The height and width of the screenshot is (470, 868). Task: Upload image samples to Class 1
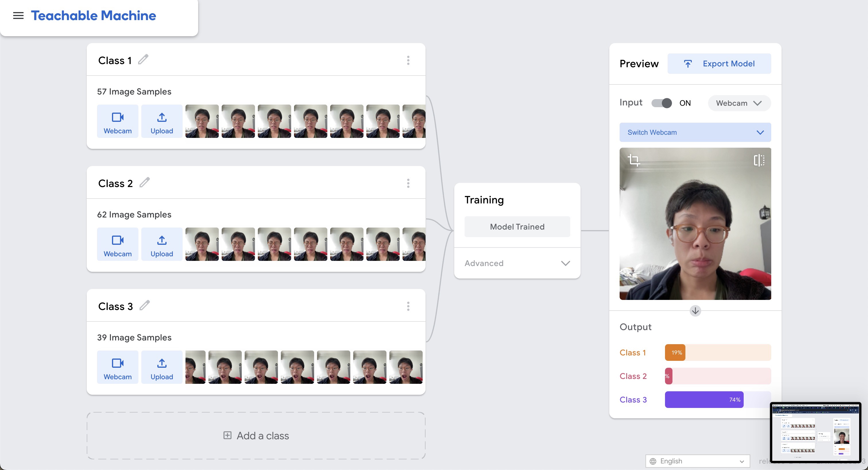click(x=162, y=121)
